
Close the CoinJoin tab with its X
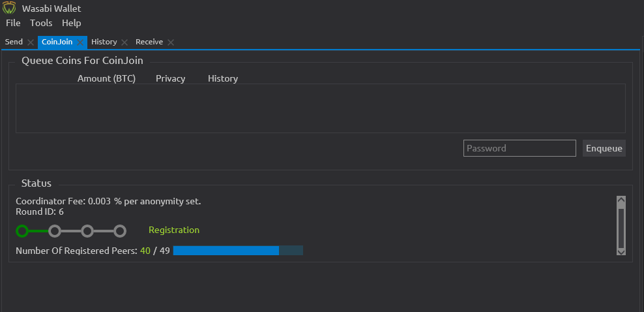pos(80,42)
